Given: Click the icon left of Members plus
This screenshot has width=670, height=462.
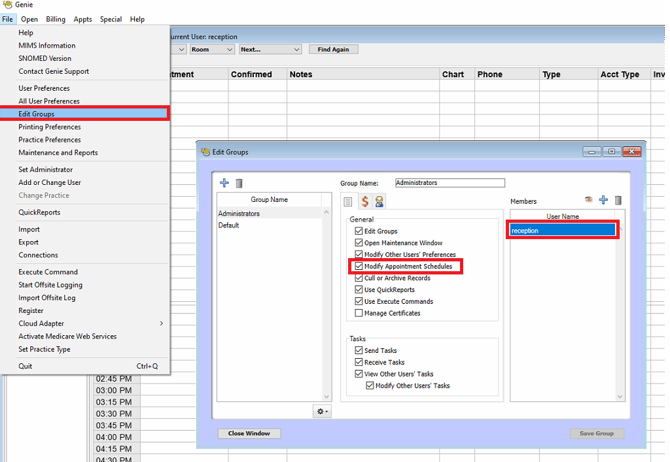Looking at the screenshot, I should point(589,201).
